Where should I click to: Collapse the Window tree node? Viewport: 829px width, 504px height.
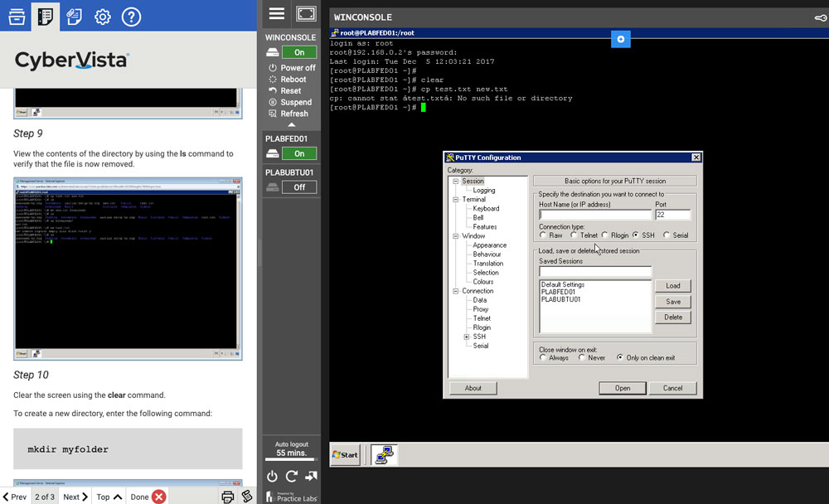(x=456, y=236)
